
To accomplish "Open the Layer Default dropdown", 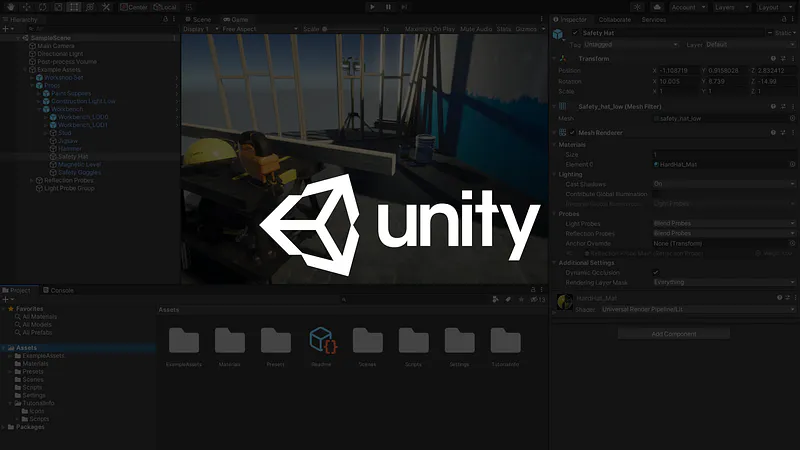I will (x=750, y=44).
